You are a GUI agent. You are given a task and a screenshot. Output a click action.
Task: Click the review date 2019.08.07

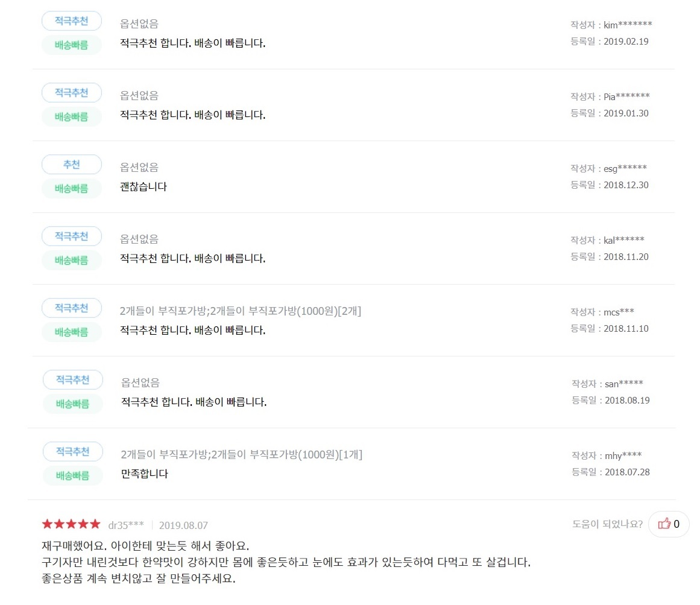[x=183, y=525]
